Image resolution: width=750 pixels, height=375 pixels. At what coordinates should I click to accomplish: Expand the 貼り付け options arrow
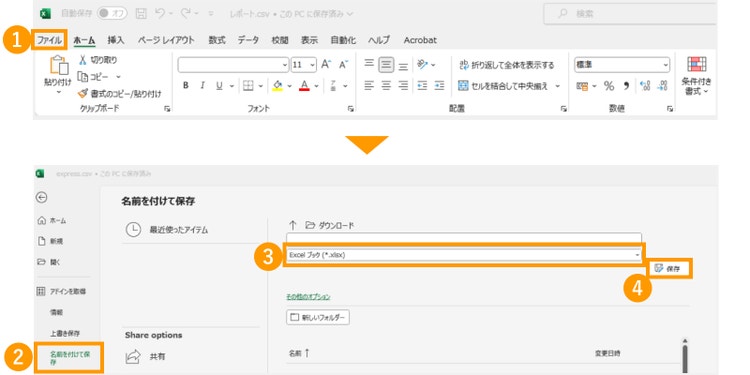pyautogui.click(x=59, y=91)
